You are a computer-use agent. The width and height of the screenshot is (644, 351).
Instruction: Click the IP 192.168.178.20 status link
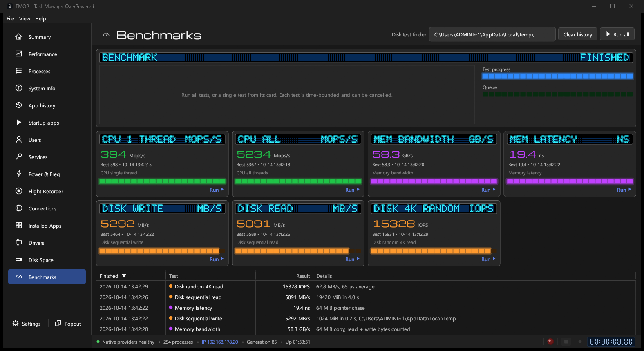click(220, 342)
